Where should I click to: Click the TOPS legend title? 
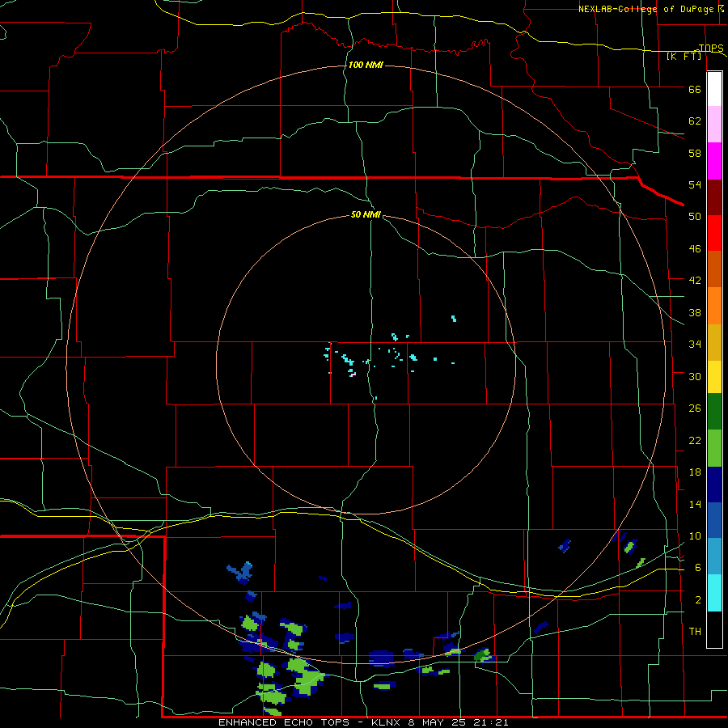point(711,49)
